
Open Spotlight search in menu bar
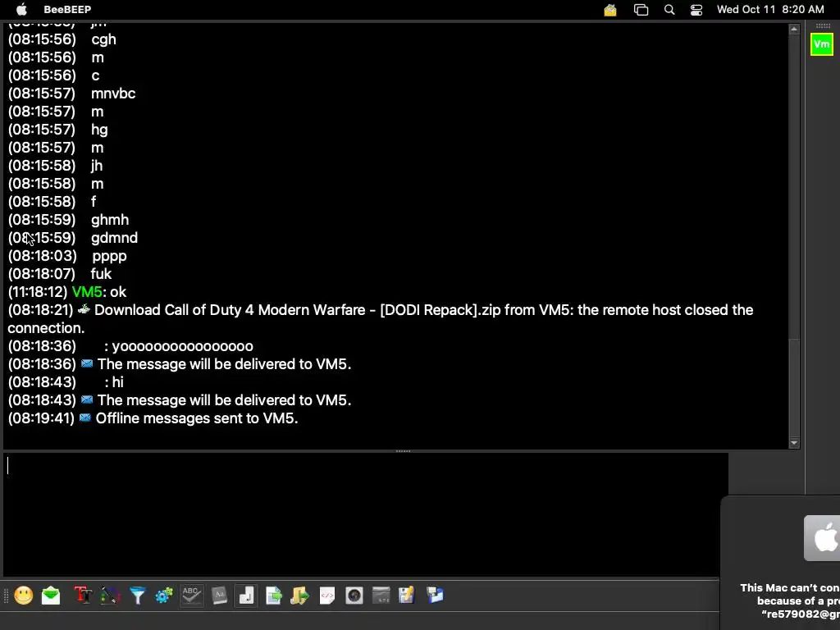(669, 10)
